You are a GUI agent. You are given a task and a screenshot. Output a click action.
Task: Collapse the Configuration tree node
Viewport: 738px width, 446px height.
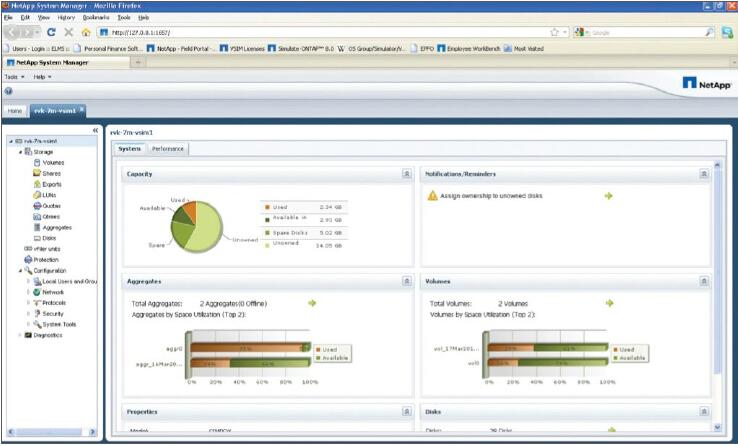20,271
